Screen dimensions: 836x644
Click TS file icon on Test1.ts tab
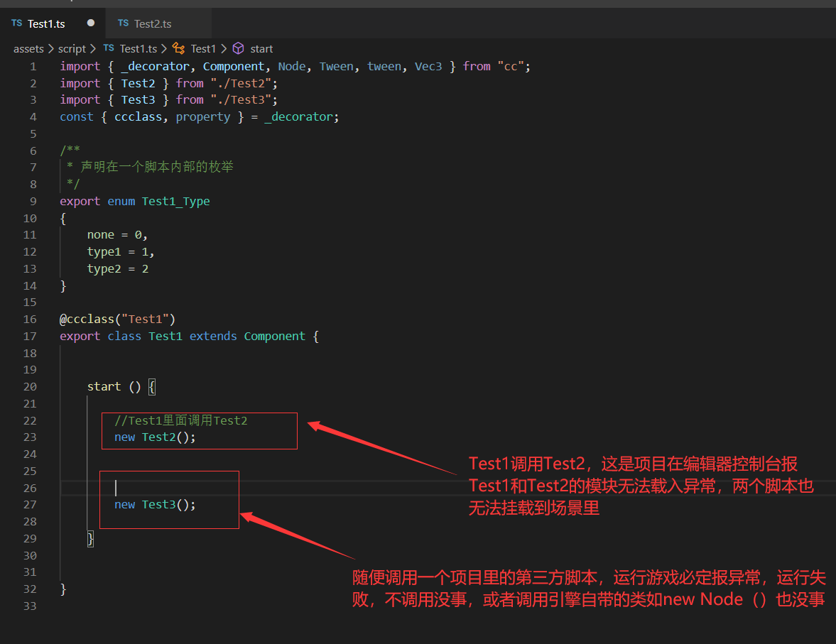click(17, 23)
